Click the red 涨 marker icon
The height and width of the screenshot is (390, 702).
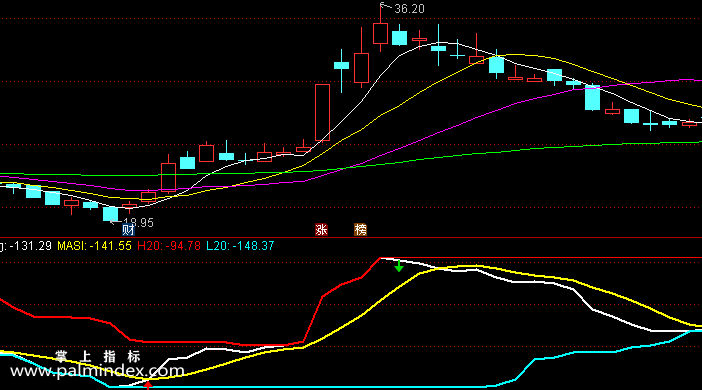321,230
